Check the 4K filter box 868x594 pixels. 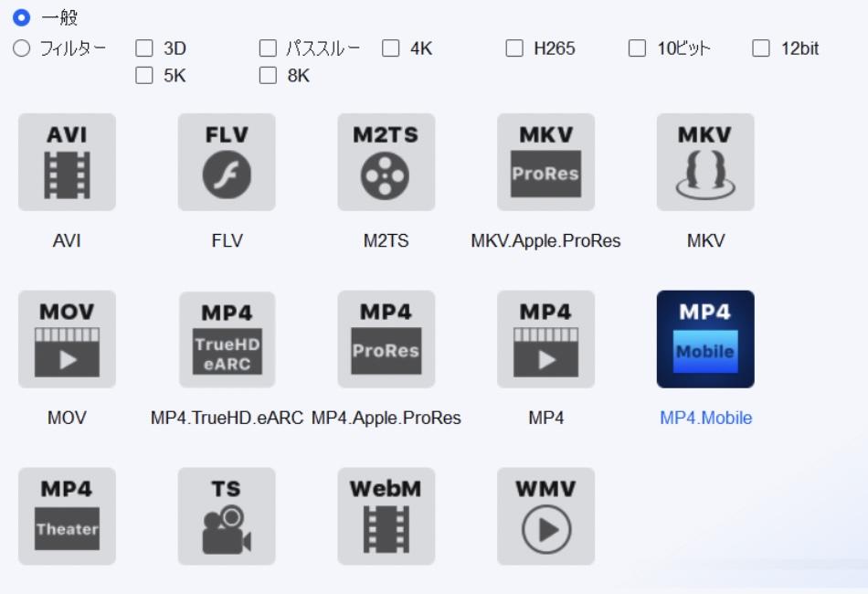(x=391, y=48)
